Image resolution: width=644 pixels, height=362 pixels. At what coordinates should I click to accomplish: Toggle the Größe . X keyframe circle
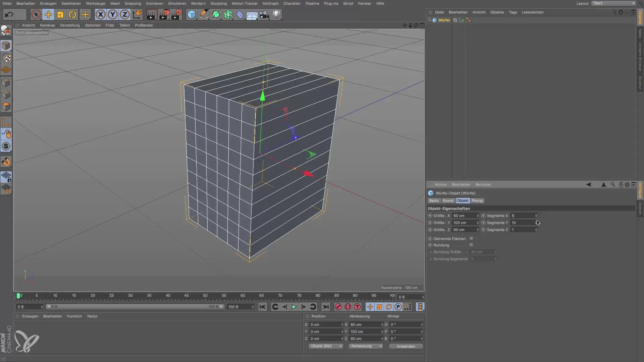[430, 216]
